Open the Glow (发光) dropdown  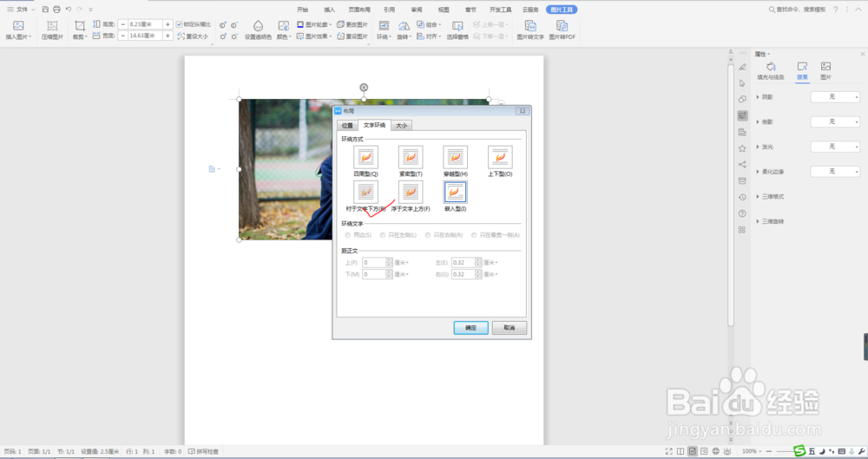(x=835, y=147)
